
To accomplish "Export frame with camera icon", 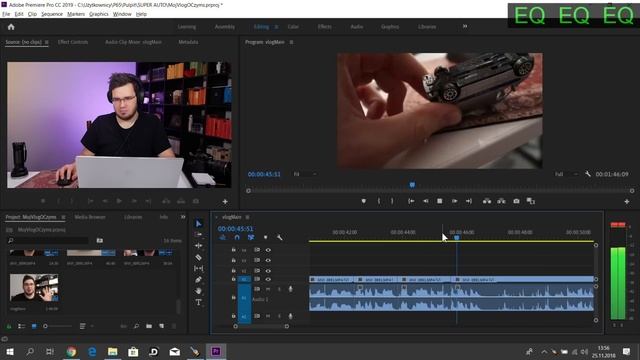I will point(516,201).
